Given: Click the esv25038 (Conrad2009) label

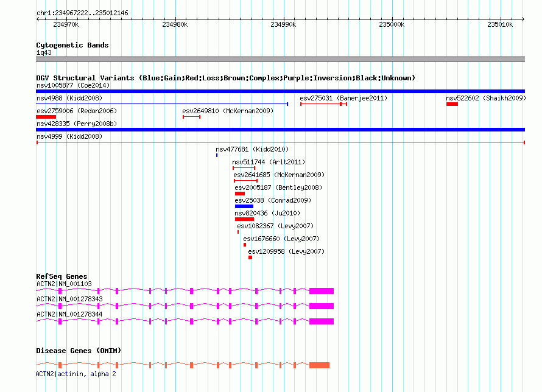Looking at the screenshot, I should 273,200.
